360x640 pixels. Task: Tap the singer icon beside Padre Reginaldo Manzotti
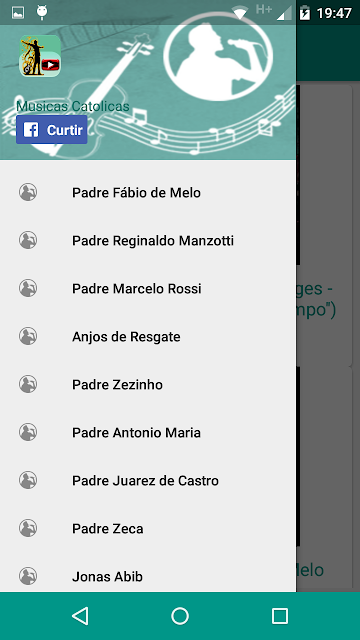[28, 240]
